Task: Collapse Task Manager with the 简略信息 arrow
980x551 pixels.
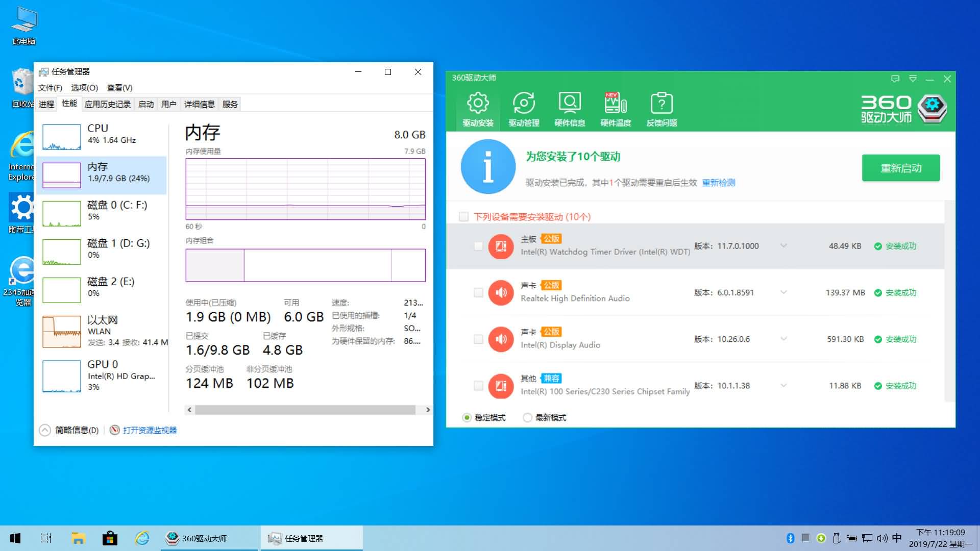Action: coord(45,430)
